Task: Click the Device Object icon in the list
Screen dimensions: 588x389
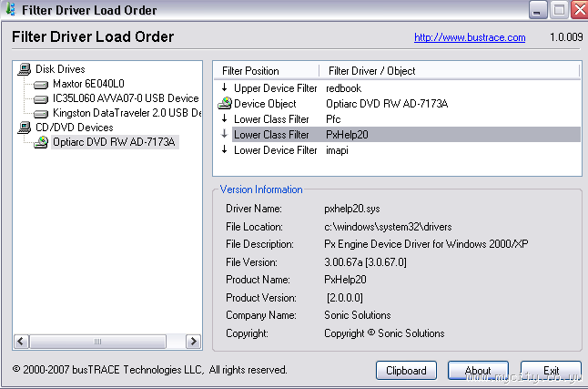Action: click(x=225, y=104)
